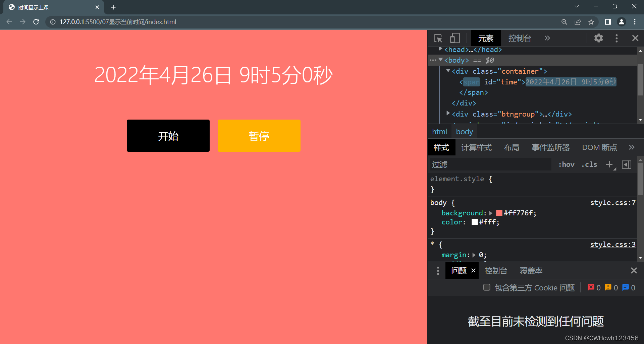Toggle computed styles sidebar icon
This screenshot has width=644, height=344.
pos(627,164)
